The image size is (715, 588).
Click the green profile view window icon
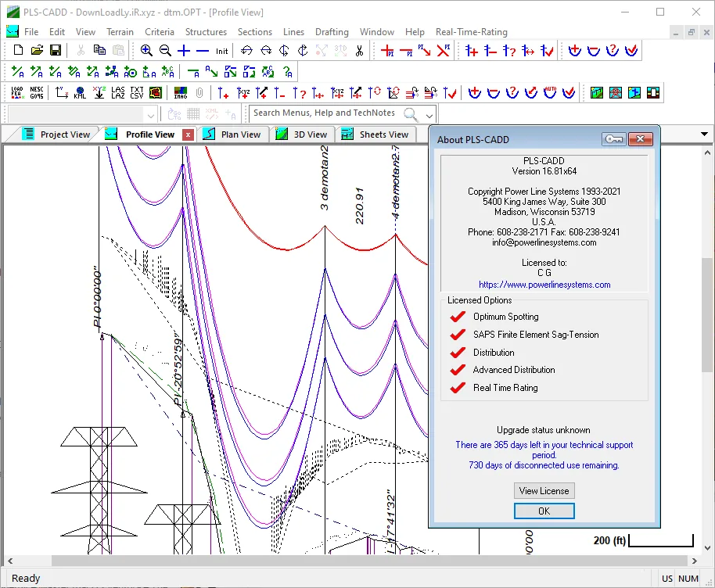coord(596,92)
